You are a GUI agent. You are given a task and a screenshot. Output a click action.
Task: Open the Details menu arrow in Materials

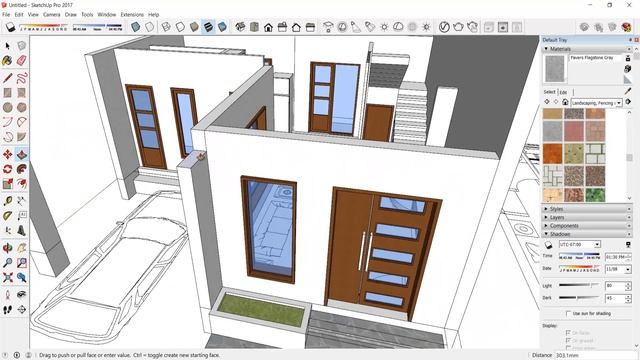coord(628,102)
